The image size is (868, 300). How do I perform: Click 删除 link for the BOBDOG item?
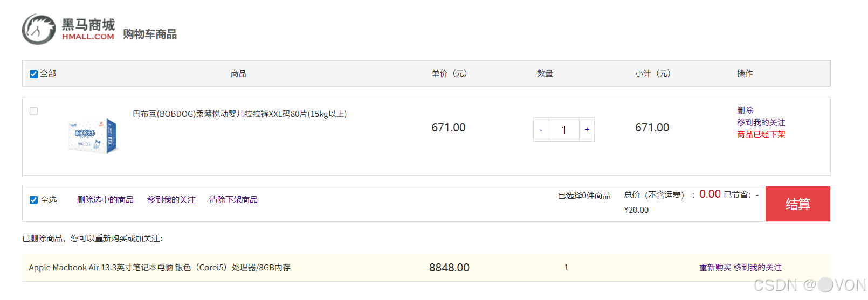pyautogui.click(x=745, y=110)
